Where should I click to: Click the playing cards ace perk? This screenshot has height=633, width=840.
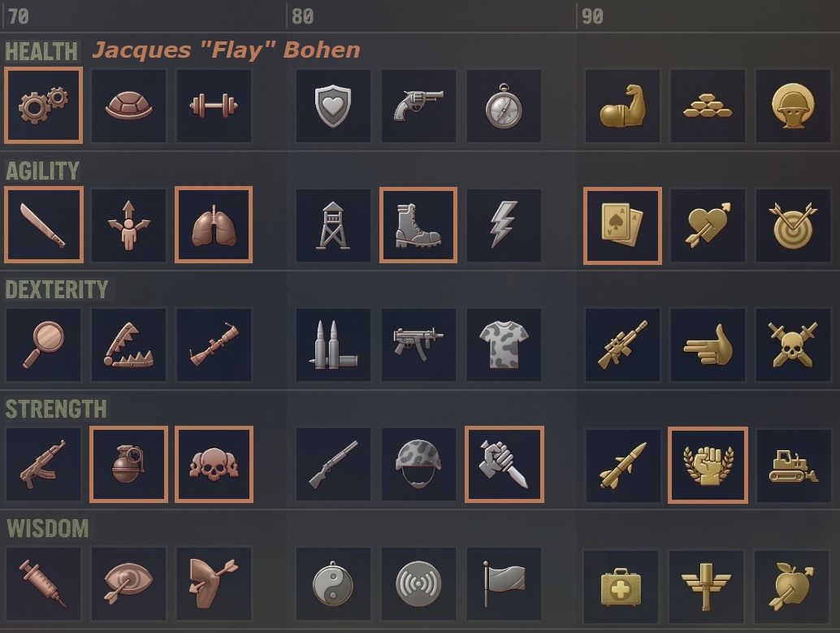622,226
